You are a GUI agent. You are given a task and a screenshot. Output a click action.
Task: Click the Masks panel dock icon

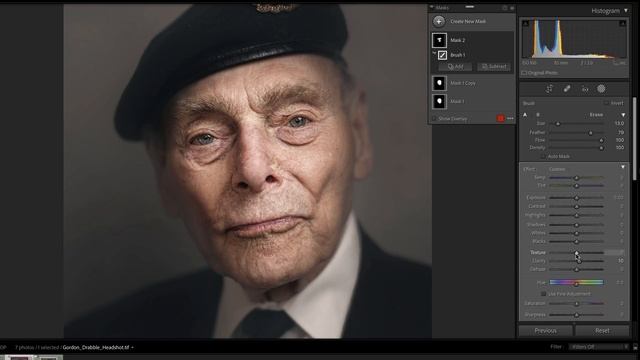[504, 8]
